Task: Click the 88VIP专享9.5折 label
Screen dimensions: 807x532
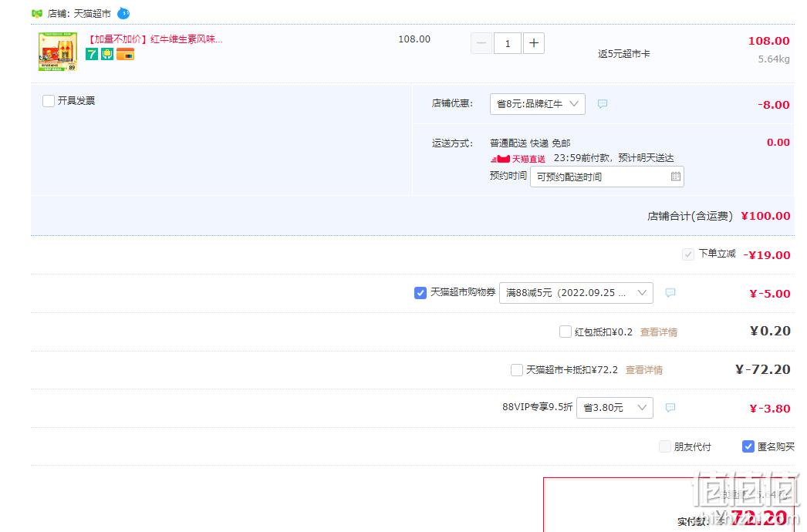Action: click(x=537, y=407)
